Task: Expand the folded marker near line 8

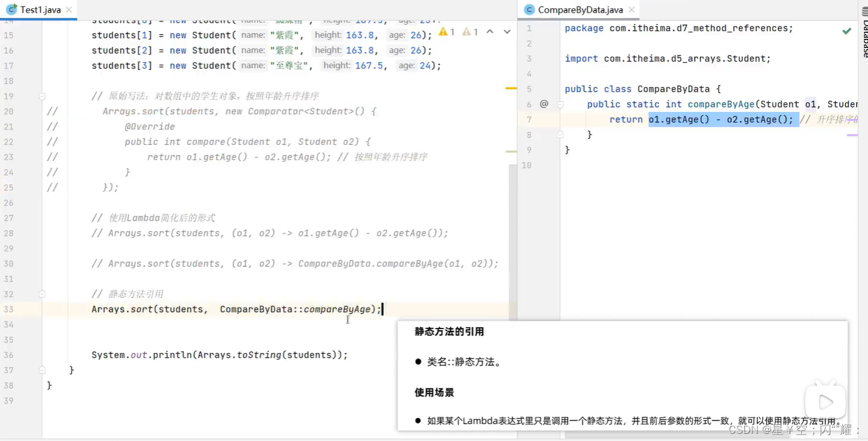Action: click(560, 135)
